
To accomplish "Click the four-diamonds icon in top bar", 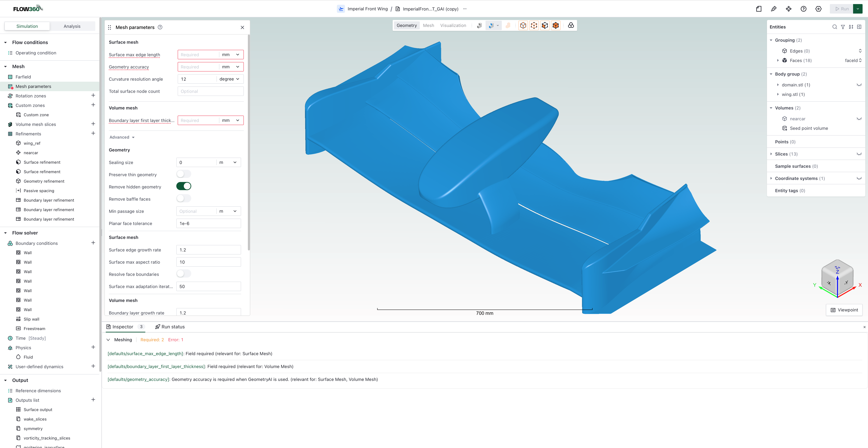I will click(788, 9).
